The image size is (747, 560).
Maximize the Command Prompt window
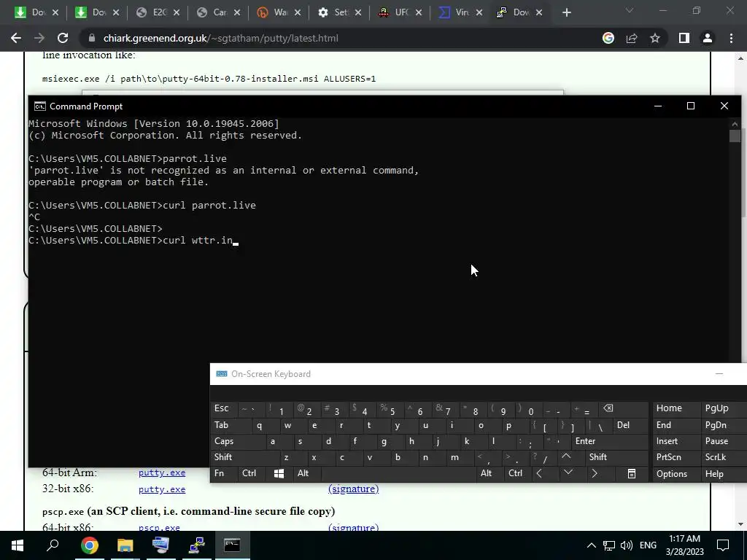click(691, 106)
